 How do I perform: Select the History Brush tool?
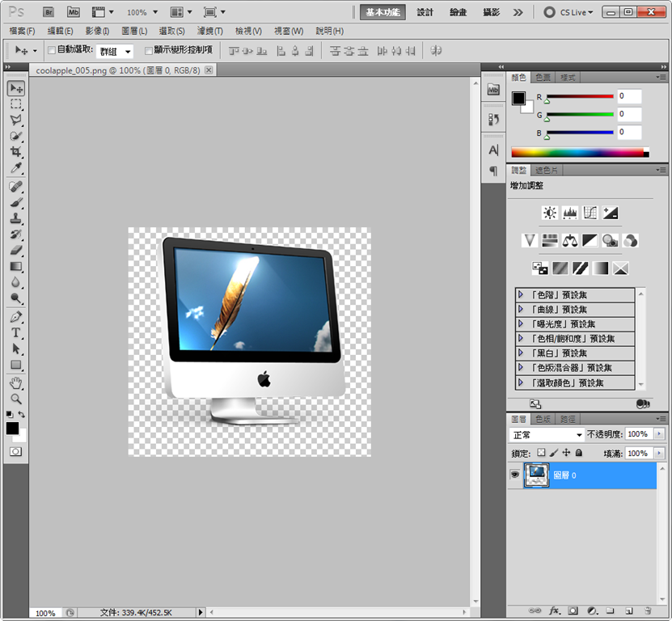click(x=16, y=234)
